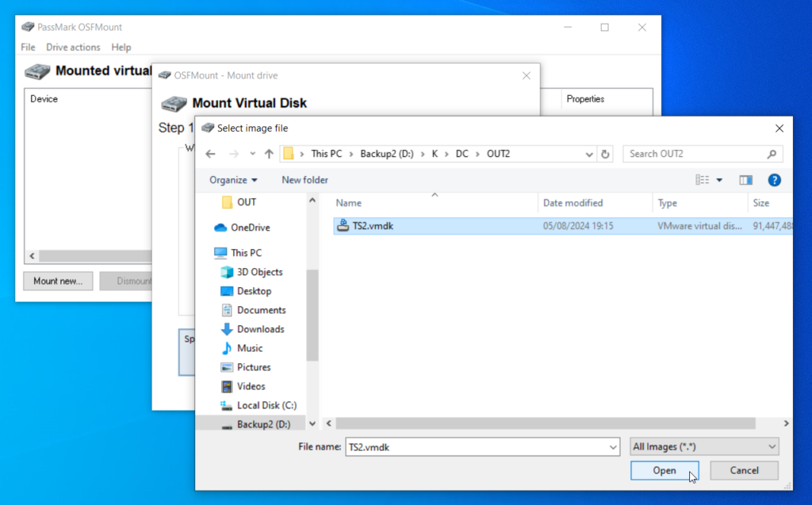
Task: Open Help menu in OSFMount
Action: tap(121, 47)
